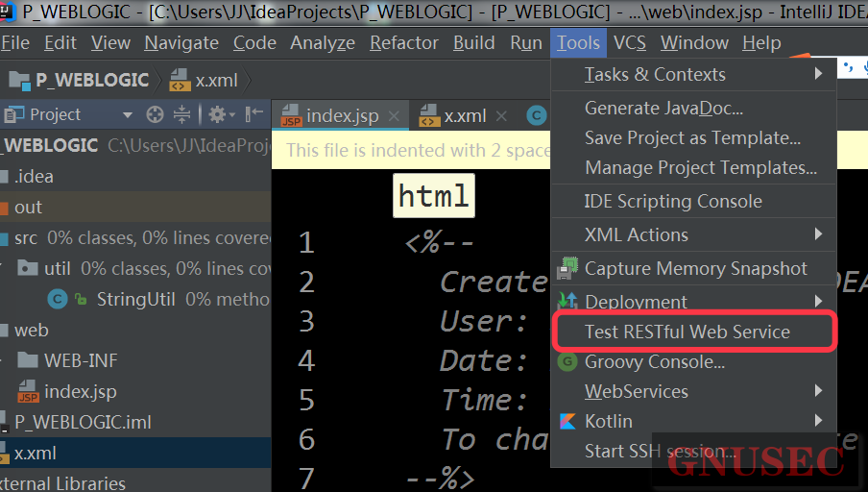Open the File menu
The height and width of the screenshot is (492, 868).
click(14, 42)
